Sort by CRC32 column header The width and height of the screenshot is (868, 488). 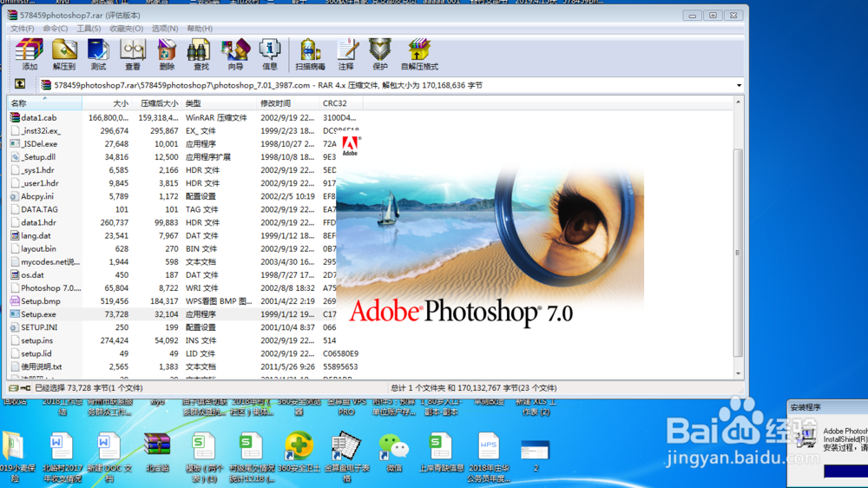tap(340, 103)
